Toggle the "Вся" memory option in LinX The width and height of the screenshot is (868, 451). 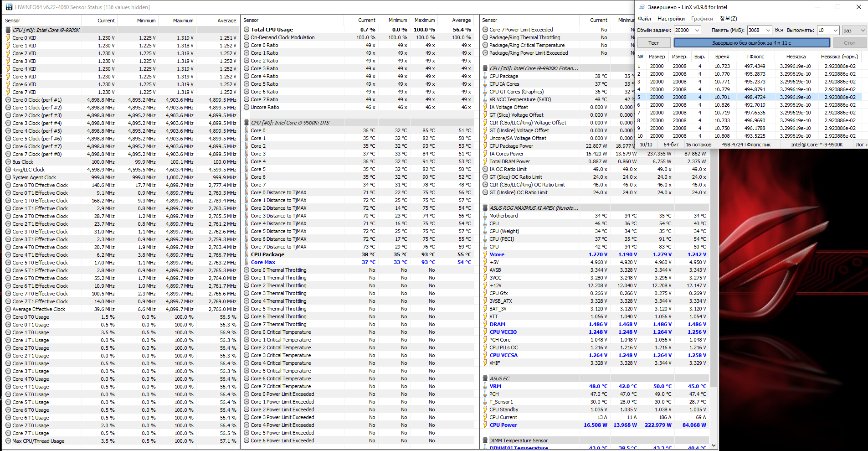(779, 30)
